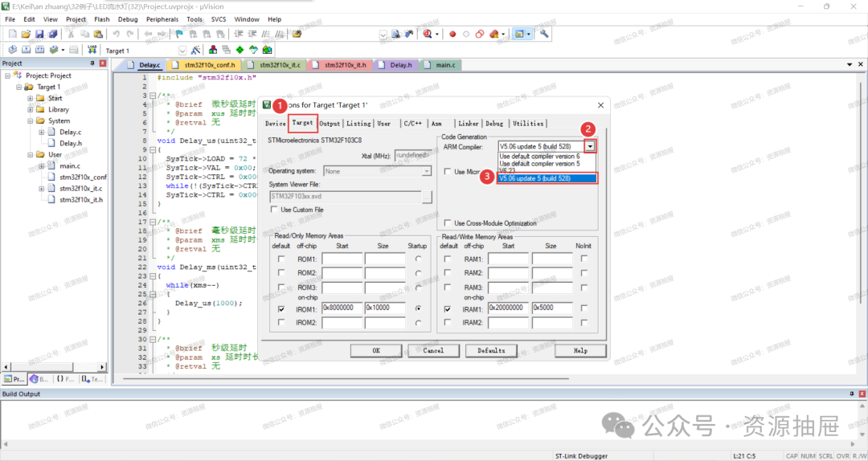868x461 pixels.
Task: Click the IROM1 Start address field
Action: pos(342,308)
